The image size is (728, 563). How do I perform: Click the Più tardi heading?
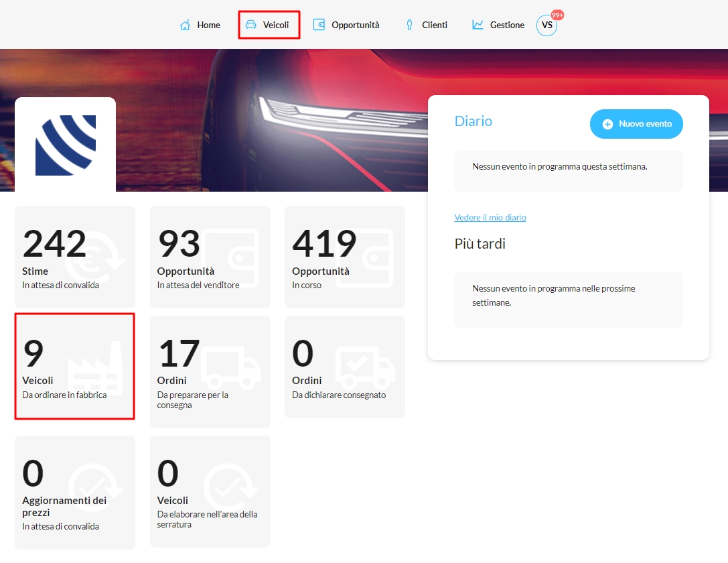(x=480, y=243)
